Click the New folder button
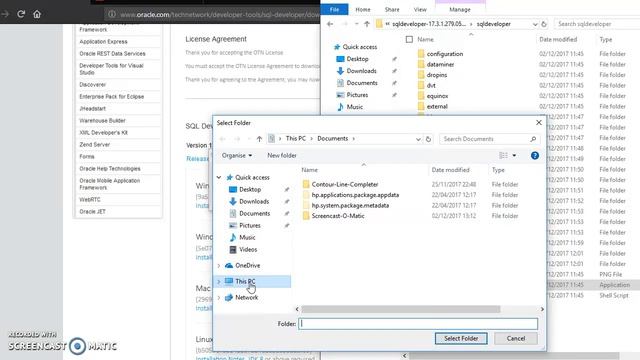This screenshot has width=640, height=360. (x=282, y=156)
